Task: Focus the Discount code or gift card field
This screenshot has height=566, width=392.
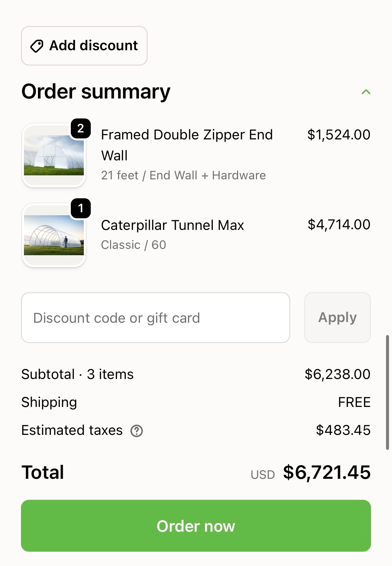Action: click(156, 318)
